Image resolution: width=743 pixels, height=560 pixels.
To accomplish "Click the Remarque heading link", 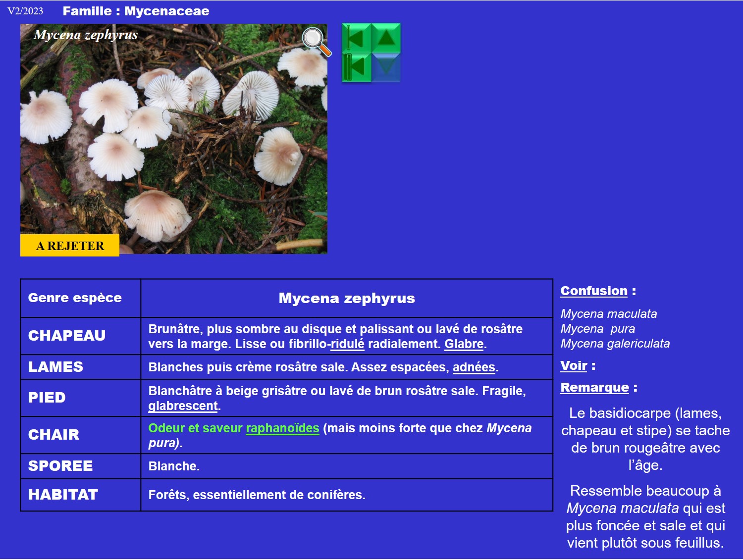I will [x=594, y=387].
